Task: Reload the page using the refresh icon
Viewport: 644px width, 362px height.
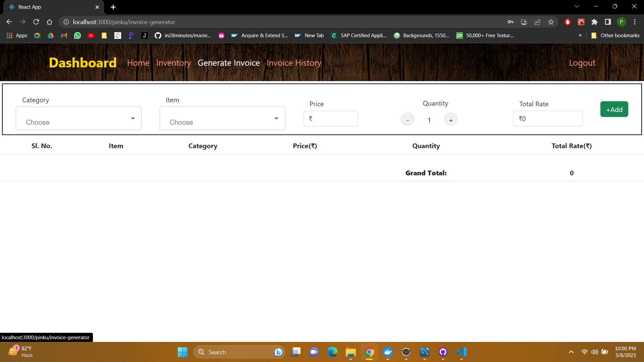Action: [x=36, y=22]
